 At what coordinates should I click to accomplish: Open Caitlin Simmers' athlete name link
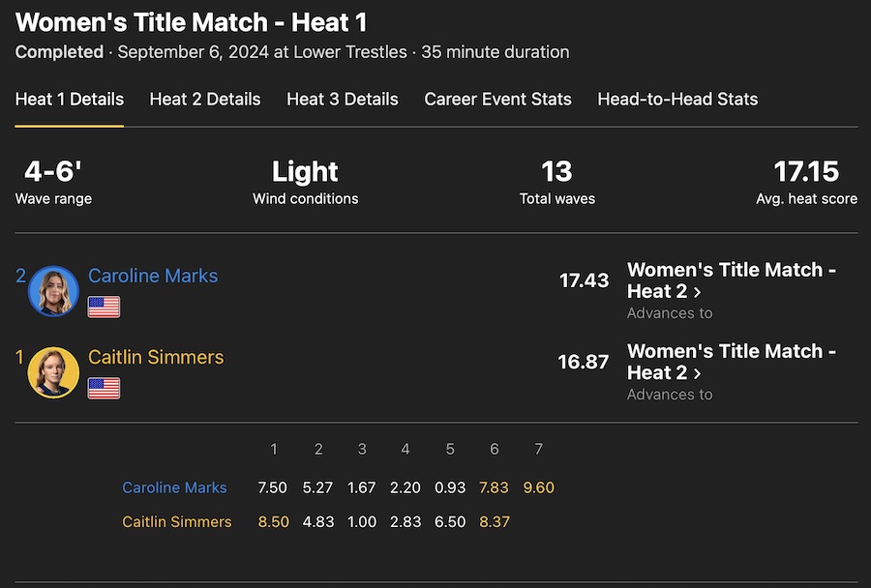(156, 357)
